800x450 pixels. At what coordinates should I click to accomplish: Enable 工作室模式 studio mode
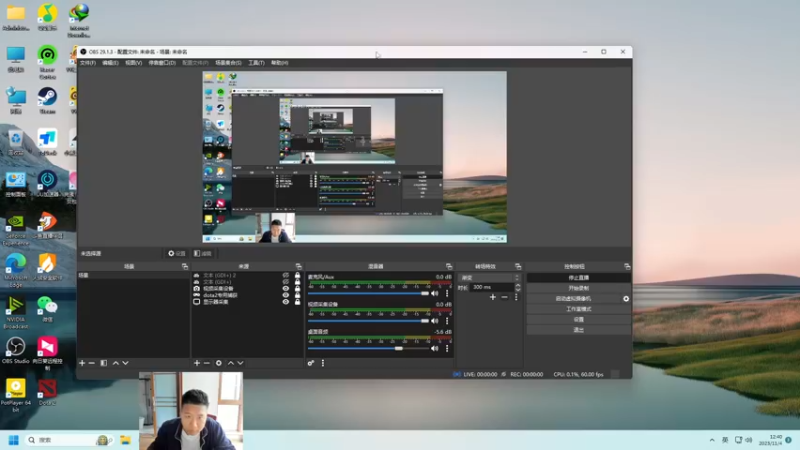(x=579, y=309)
